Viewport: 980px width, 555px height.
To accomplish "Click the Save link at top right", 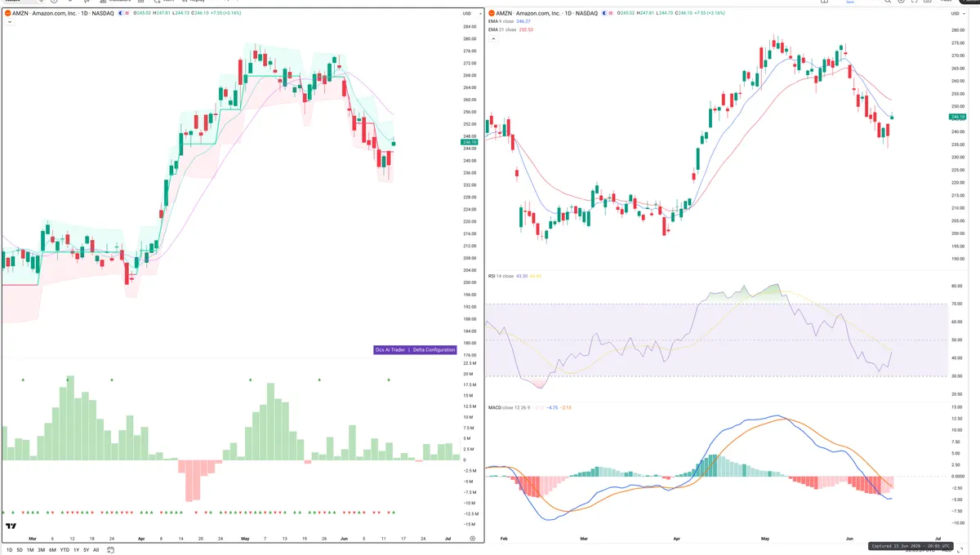I will pos(850,2).
